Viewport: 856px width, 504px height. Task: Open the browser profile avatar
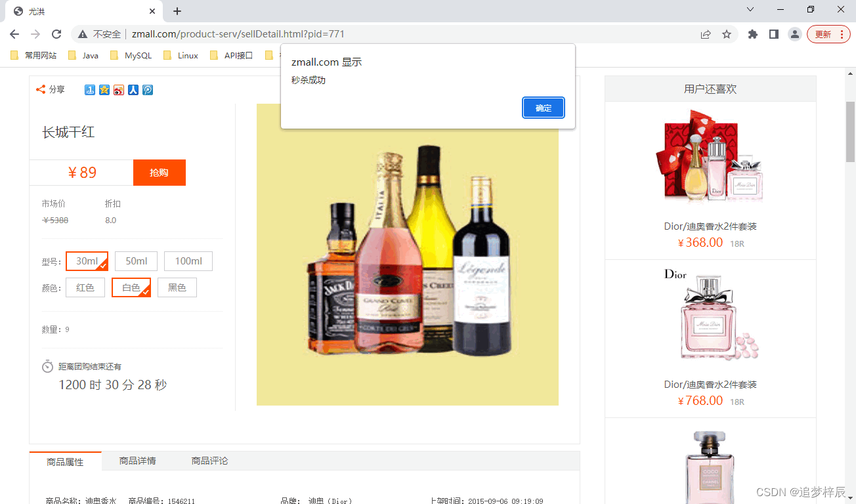795,34
